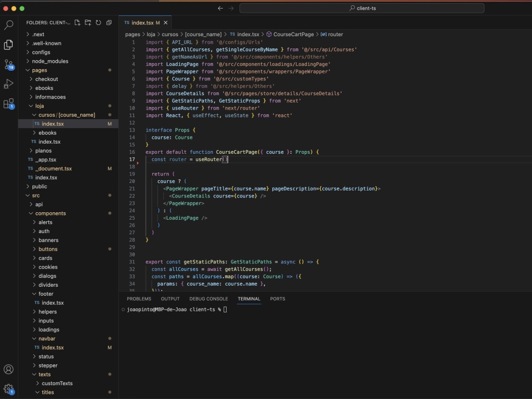This screenshot has width=532, height=399.
Task: Click the New Folder icon in explorer header
Action: [88, 23]
